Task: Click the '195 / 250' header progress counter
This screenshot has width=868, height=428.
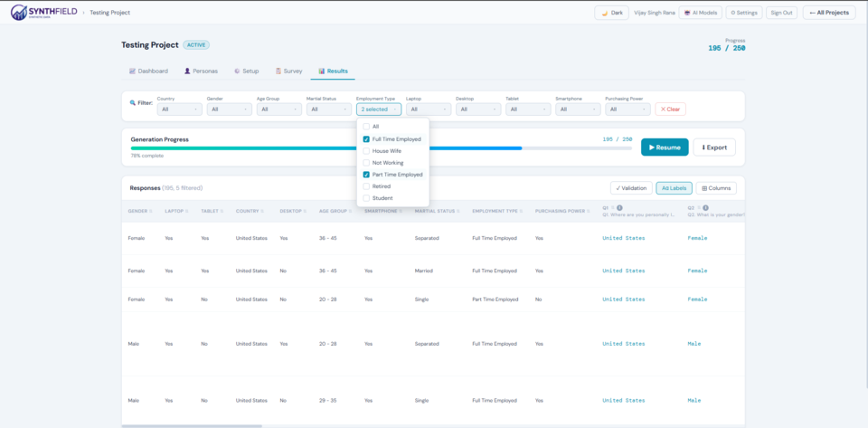Action: [727, 48]
